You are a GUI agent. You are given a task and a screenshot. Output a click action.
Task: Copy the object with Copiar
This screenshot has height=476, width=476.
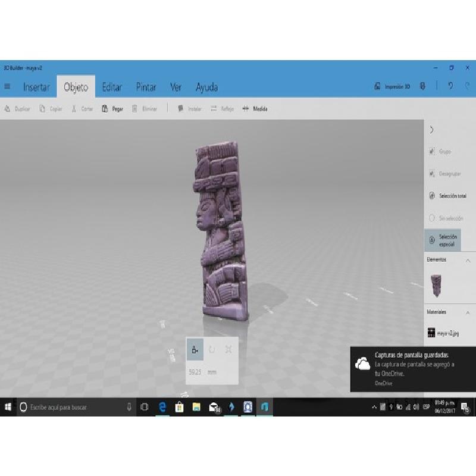point(51,109)
